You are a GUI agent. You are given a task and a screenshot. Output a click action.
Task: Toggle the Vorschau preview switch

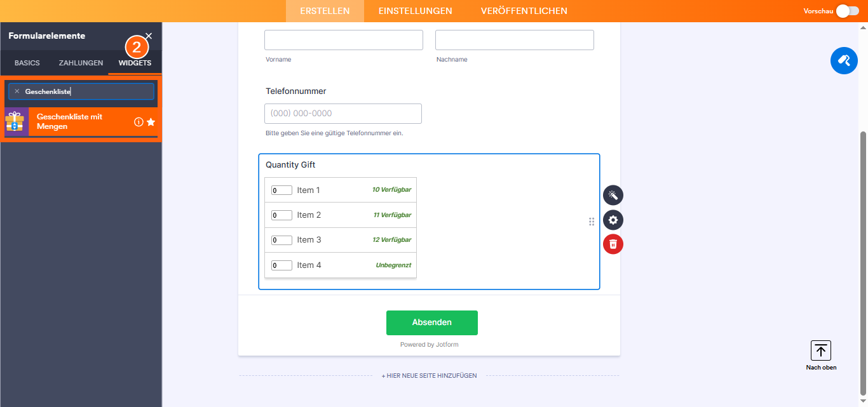tap(847, 11)
